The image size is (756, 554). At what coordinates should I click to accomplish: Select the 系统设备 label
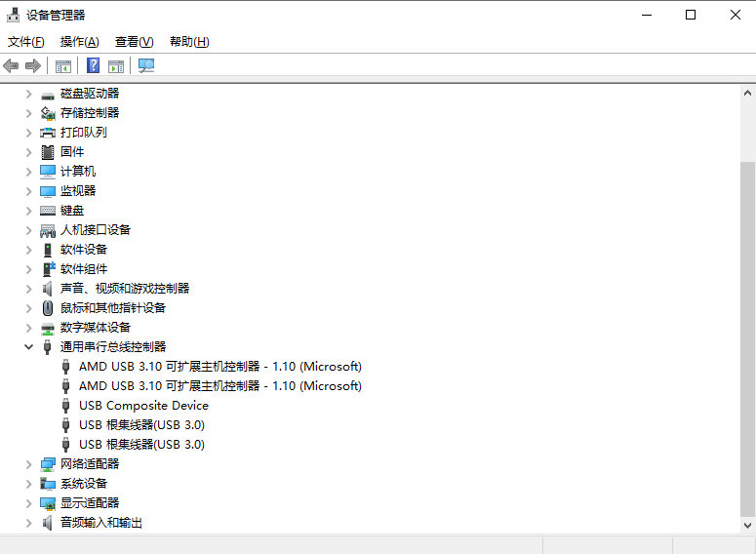(x=84, y=484)
